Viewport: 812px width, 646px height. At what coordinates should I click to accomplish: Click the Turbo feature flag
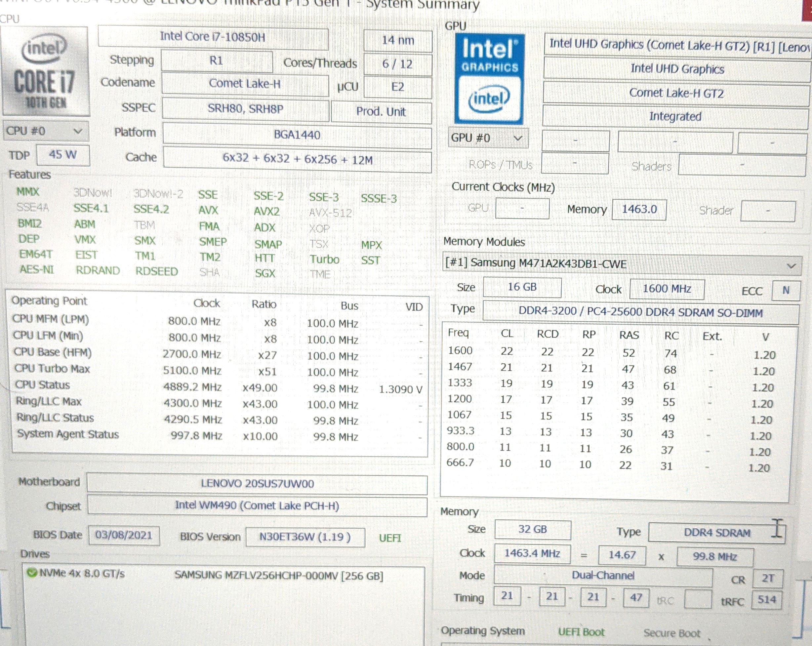[x=324, y=259]
